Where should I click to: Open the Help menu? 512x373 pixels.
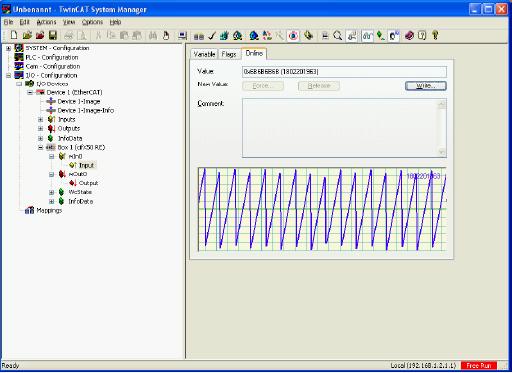point(115,22)
